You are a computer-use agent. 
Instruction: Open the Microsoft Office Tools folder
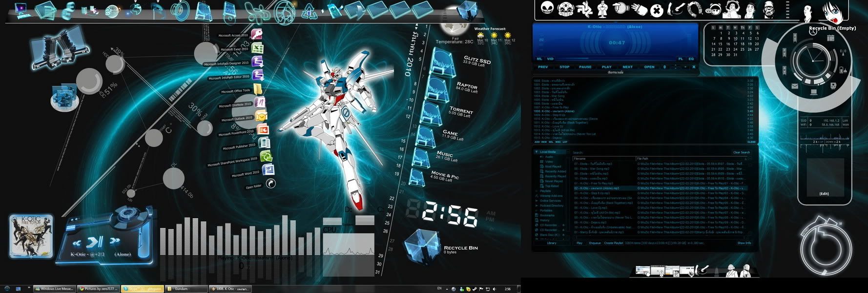(258, 89)
